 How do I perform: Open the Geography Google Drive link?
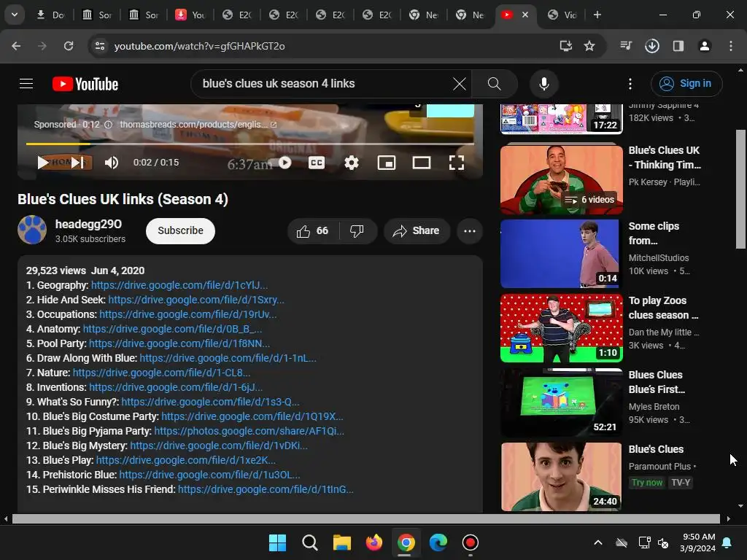(x=179, y=285)
